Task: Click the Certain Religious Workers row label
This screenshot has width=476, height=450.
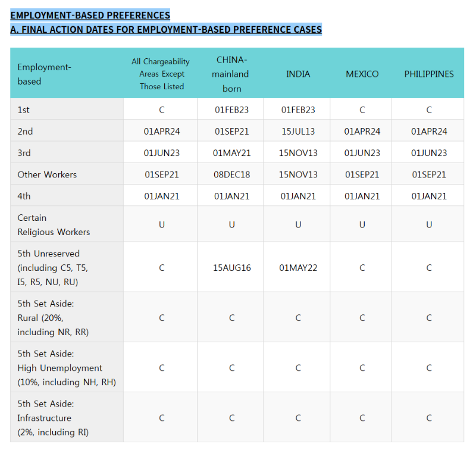Action: pyautogui.click(x=54, y=225)
